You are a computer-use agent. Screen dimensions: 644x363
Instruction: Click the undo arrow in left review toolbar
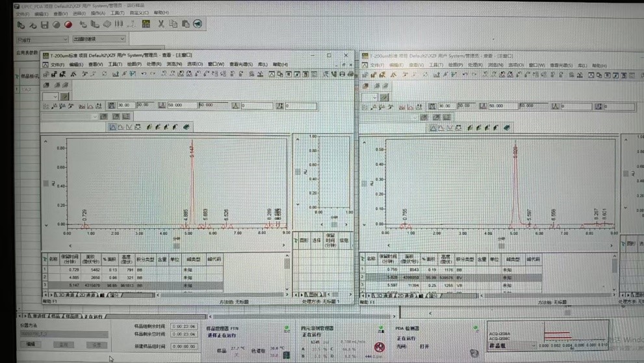[x=144, y=74]
